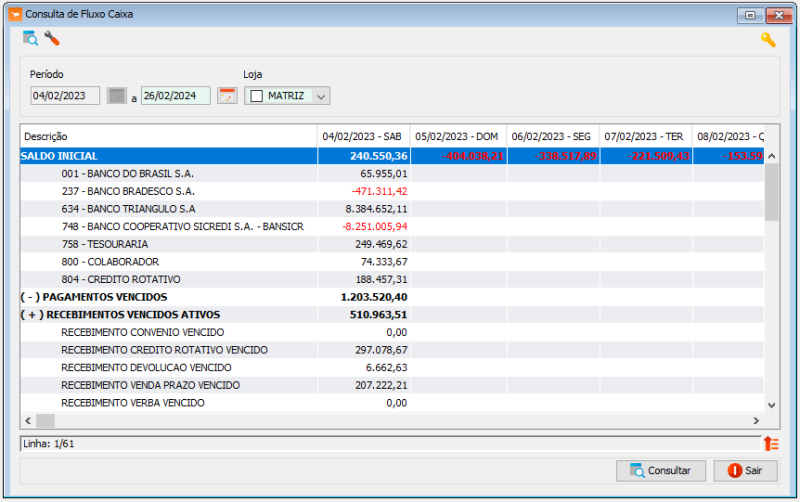
Task: Click the value 8.384.652,11
Action: (x=377, y=209)
